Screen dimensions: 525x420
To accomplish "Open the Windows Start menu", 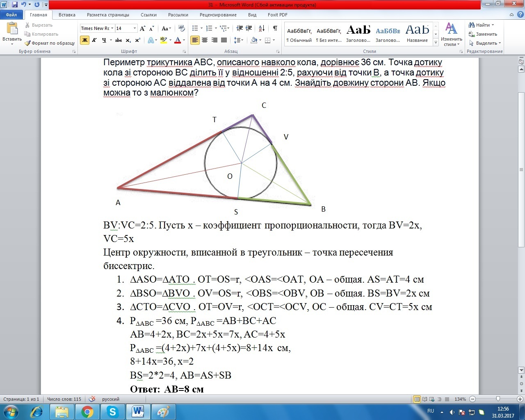I will tap(11, 412).
